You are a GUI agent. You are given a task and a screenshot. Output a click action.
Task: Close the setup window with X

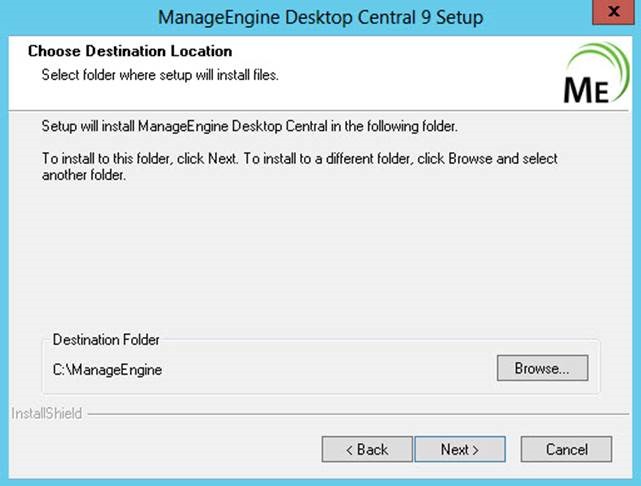click(614, 11)
